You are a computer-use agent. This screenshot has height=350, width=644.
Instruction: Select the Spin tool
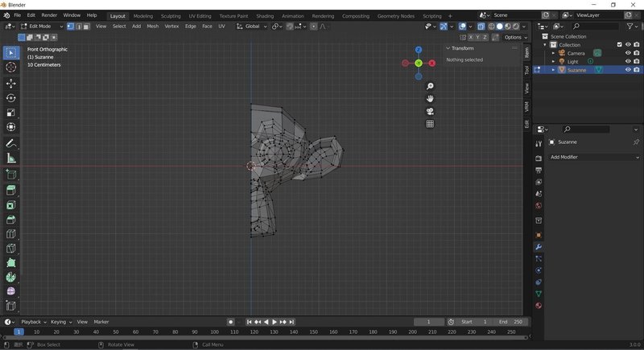pyautogui.click(x=11, y=277)
